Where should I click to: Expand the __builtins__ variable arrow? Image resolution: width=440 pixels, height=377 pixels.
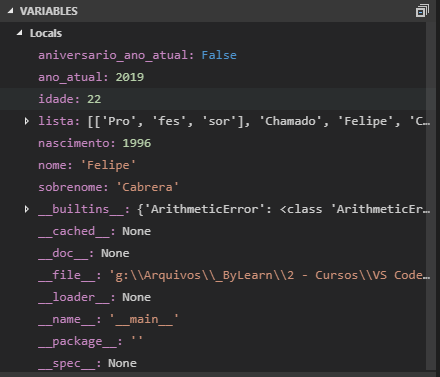tap(27, 209)
